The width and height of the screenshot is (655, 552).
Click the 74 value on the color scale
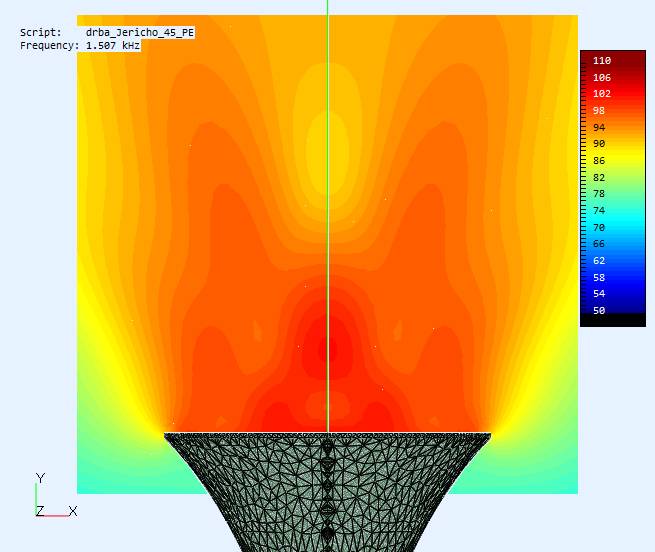point(599,211)
